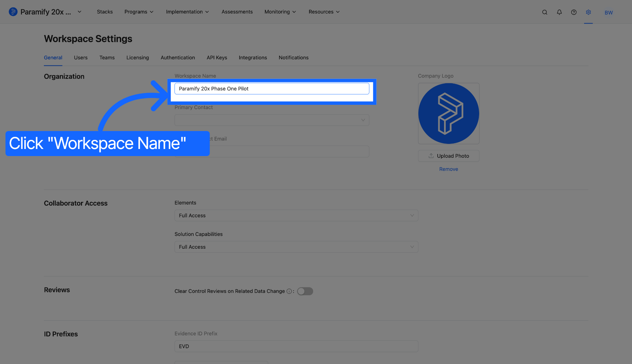632x364 pixels.
Task: Click the Workspace Name input field
Action: pyautogui.click(x=272, y=89)
